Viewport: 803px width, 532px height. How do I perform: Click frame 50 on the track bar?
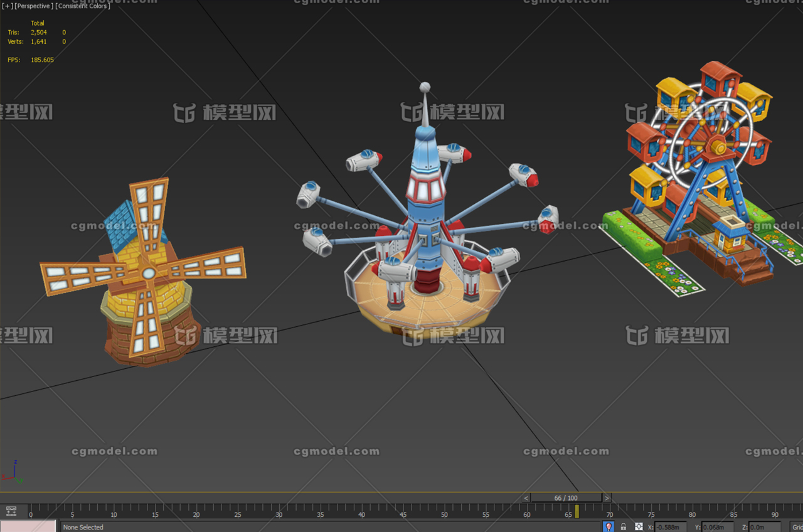pyautogui.click(x=444, y=515)
